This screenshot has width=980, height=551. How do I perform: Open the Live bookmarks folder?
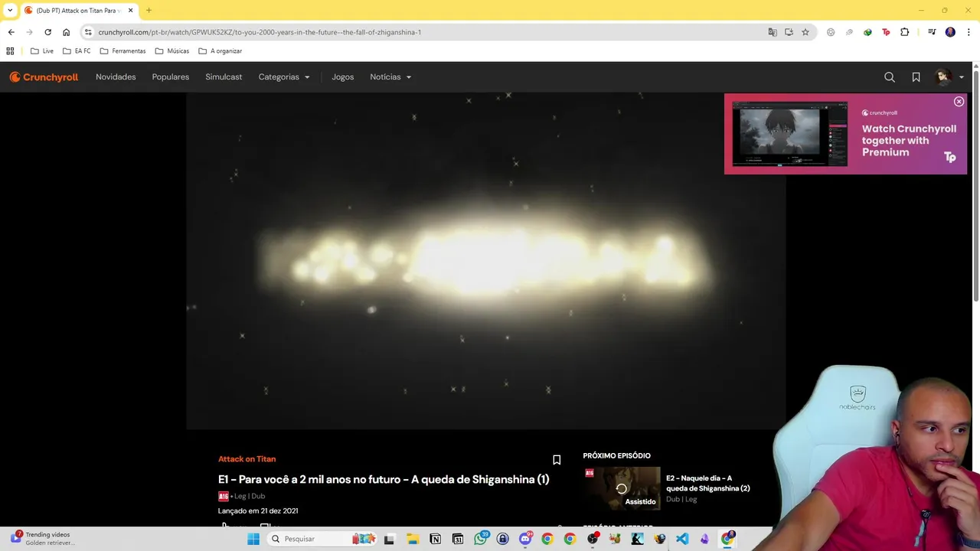42,51
